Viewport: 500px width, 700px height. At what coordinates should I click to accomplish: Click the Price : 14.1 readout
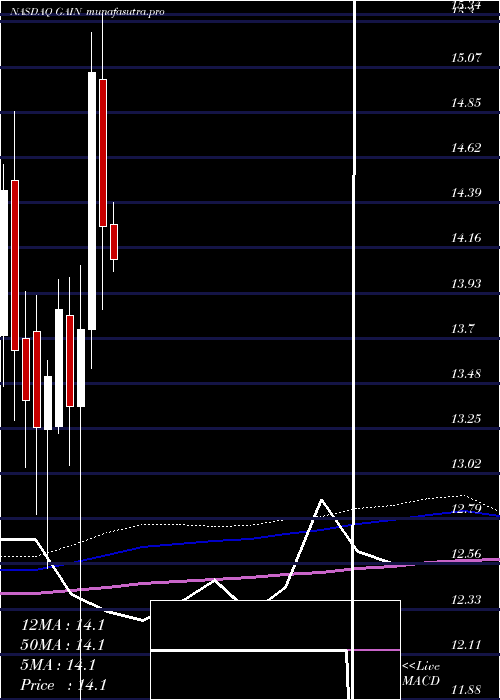coord(64,685)
